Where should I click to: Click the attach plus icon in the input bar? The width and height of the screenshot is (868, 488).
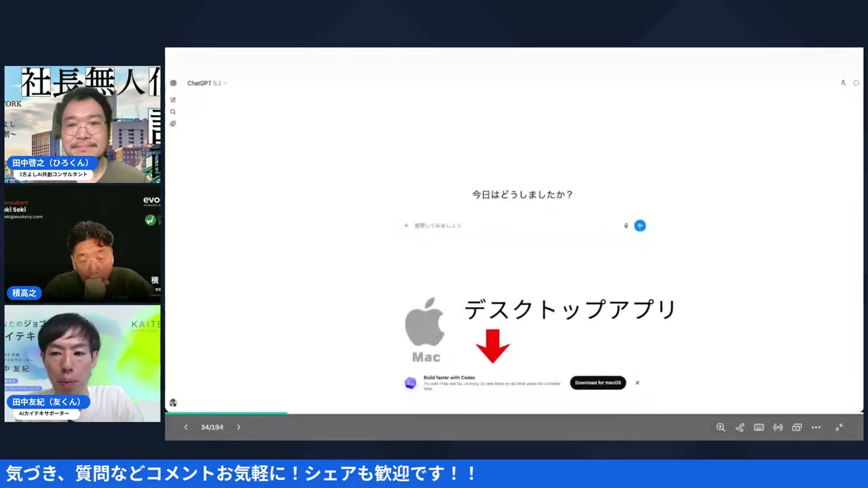coord(406,226)
